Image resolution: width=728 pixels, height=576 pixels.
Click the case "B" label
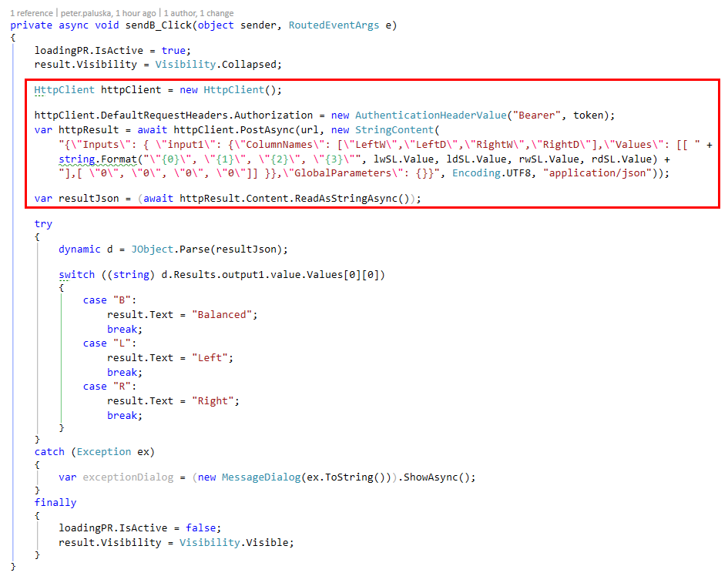[109, 300]
